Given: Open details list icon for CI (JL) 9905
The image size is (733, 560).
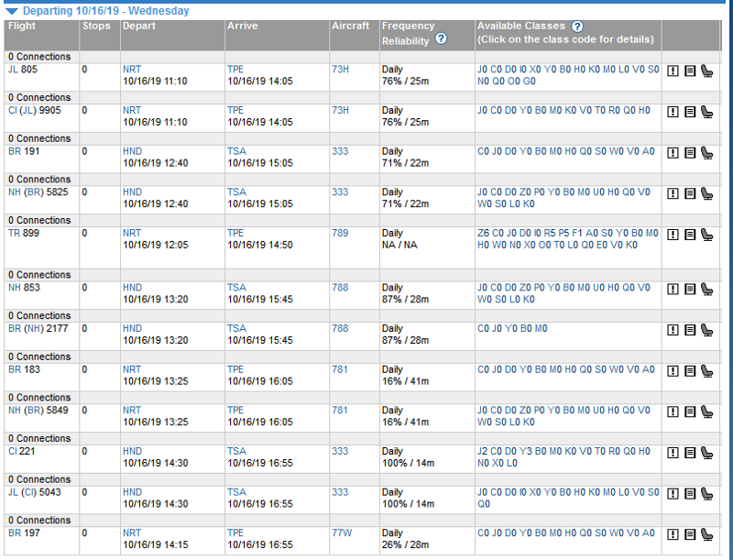Looking at the screenshot, I should click(690, 112).
